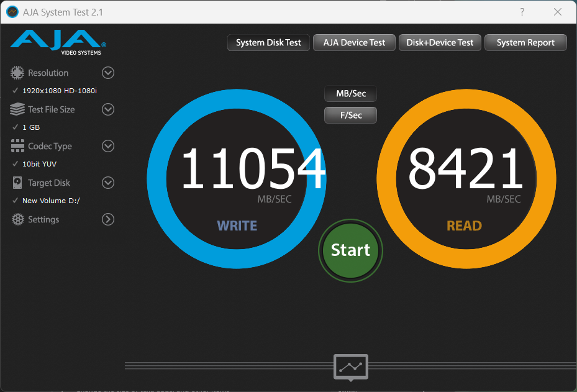Select MB/Sec display units
The height and width of the screenshot is (392, 577).
pyautogui.click(x=351, y=93)
